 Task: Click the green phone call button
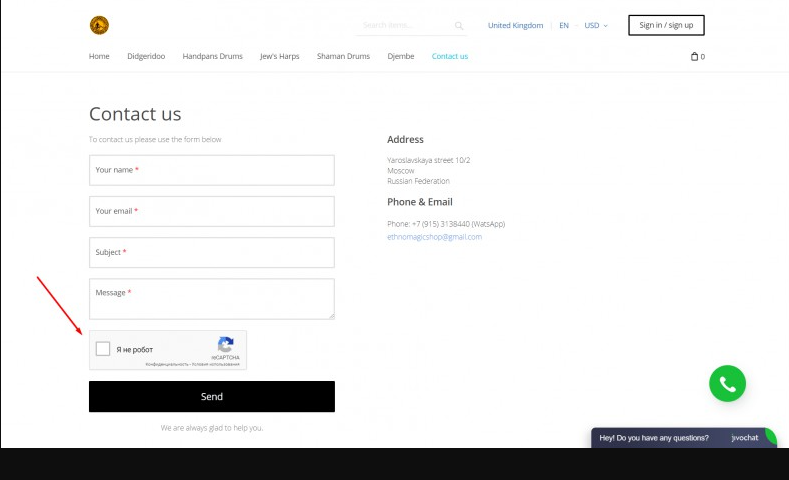tap(727, 383)
